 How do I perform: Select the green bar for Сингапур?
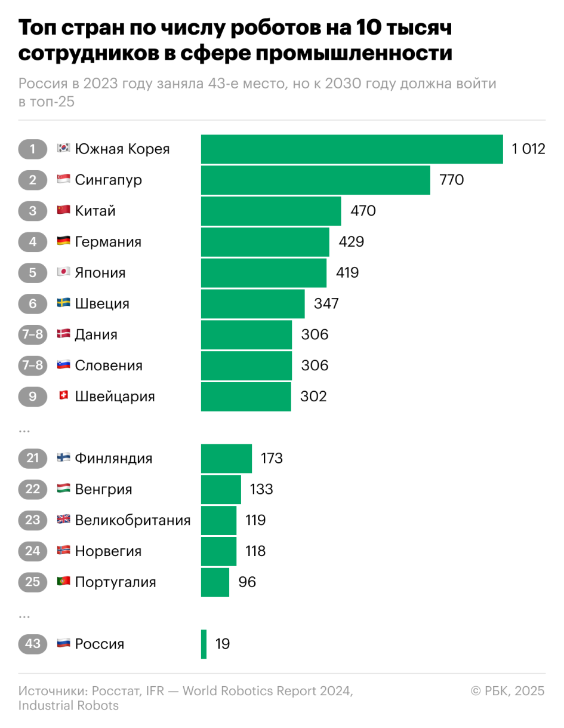(x=315, y=180)
